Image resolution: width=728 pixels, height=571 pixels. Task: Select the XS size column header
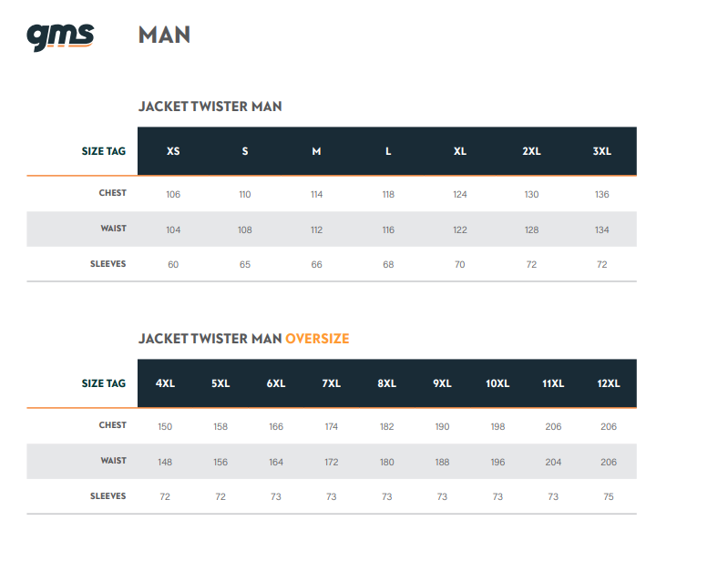[x=173, y=151]
